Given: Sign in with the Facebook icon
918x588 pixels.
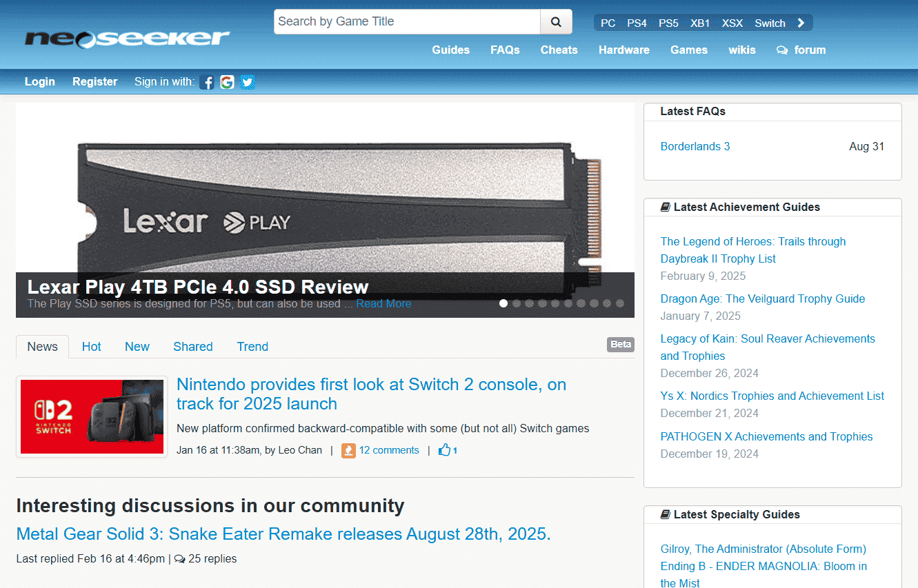Looking at the screenshot, I should pos(207,82).
